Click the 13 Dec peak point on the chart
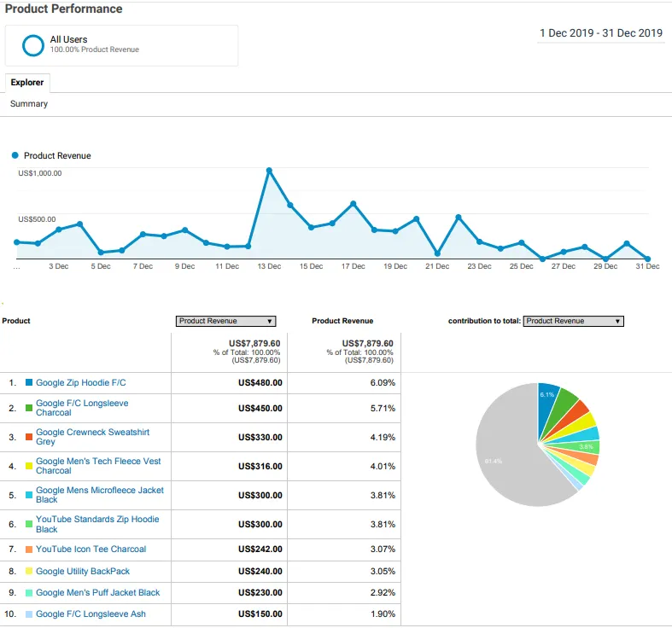672x628 pixels. (269, 171)
